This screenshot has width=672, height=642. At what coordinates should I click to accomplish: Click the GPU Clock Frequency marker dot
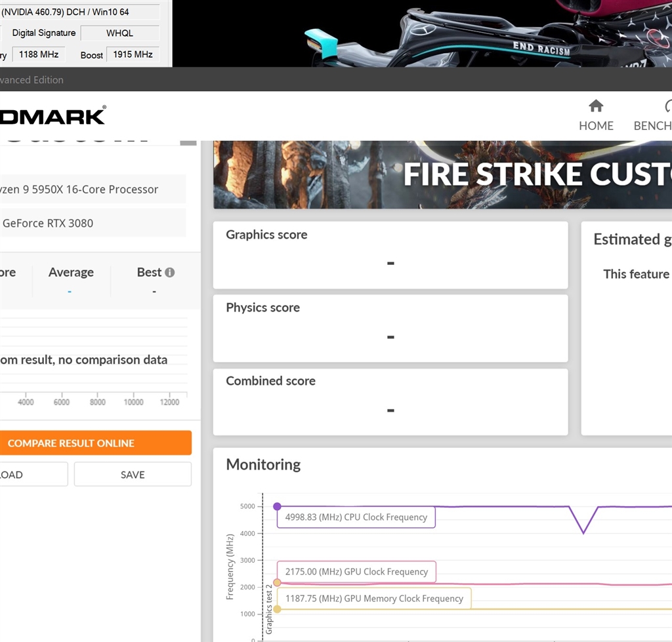[x=278, y=582]
